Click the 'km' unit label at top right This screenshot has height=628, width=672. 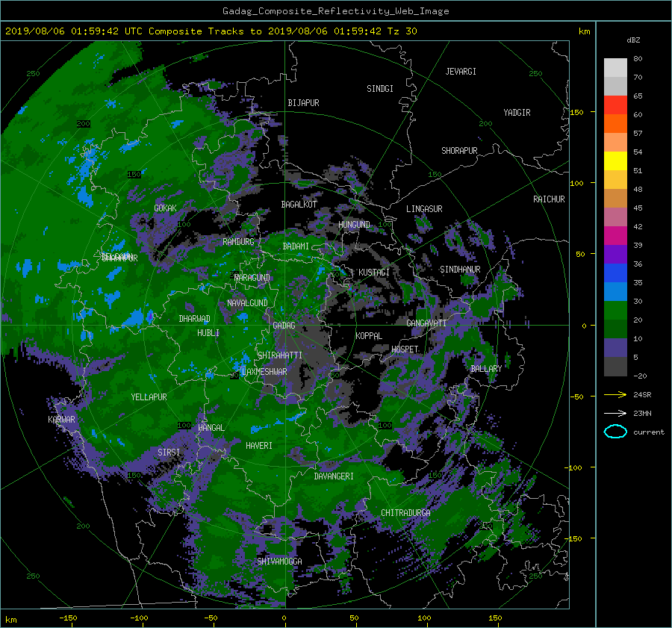point(584,31)
